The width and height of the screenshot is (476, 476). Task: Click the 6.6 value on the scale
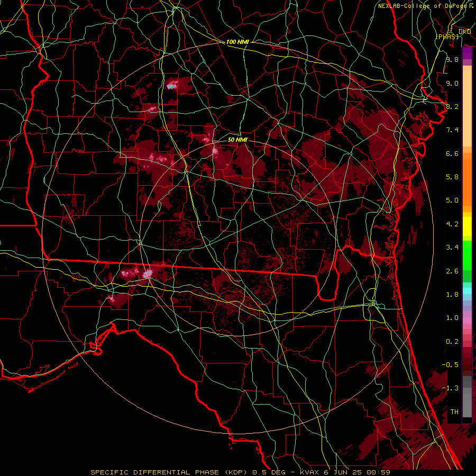452,153
